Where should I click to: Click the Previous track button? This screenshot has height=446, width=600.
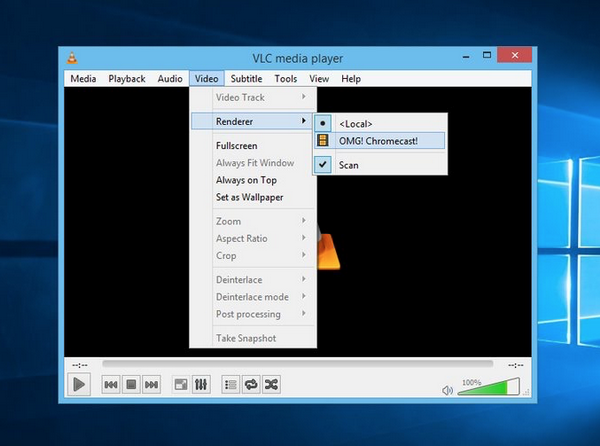(x=111, y=384)
